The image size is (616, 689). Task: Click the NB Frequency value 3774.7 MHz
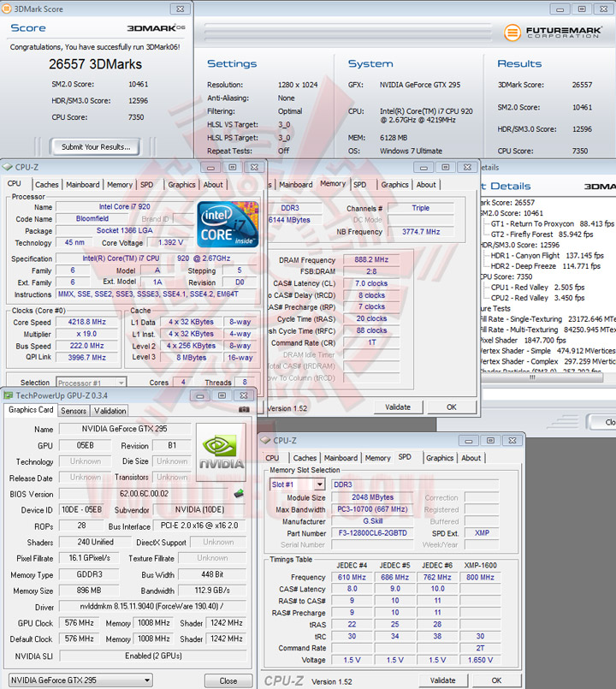(420, 232)
